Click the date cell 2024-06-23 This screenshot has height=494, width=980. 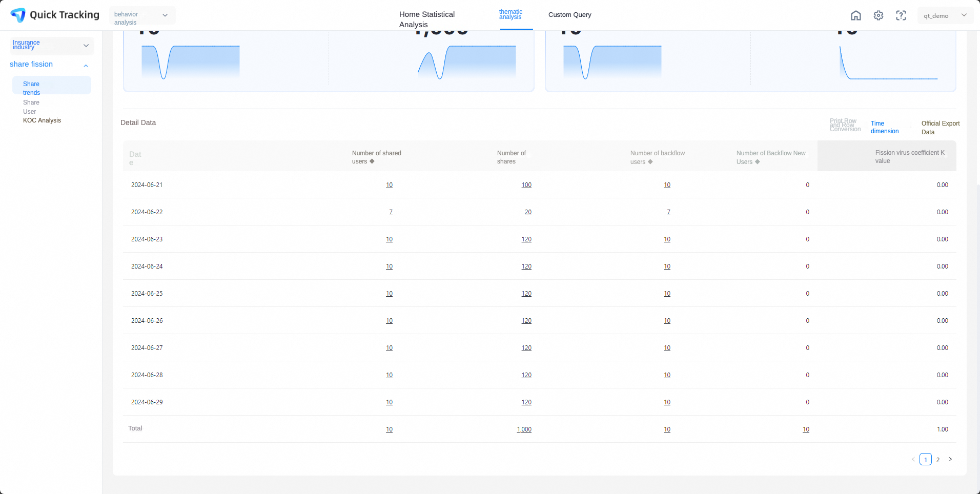coord(147,239)
